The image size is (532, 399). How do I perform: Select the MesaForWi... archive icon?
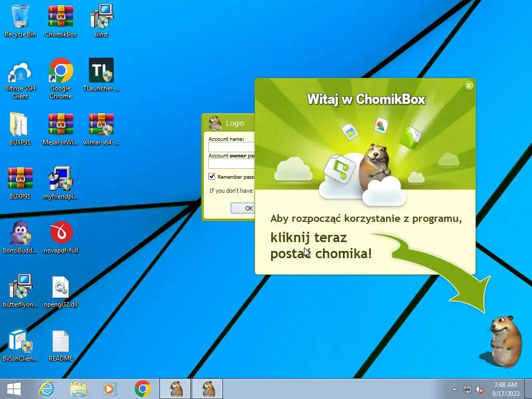61,129
